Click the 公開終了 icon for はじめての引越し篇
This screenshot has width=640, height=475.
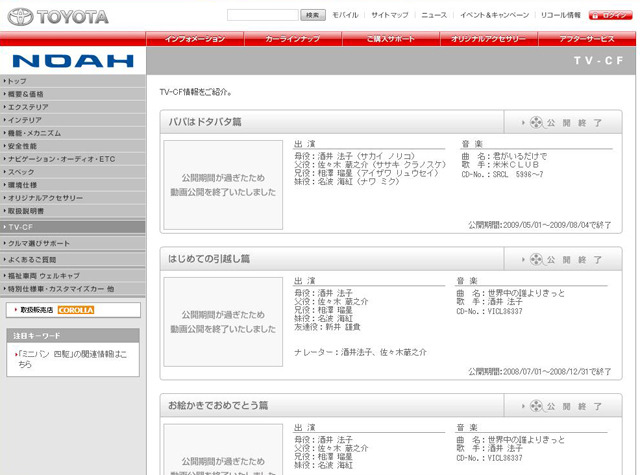point(562,260)
